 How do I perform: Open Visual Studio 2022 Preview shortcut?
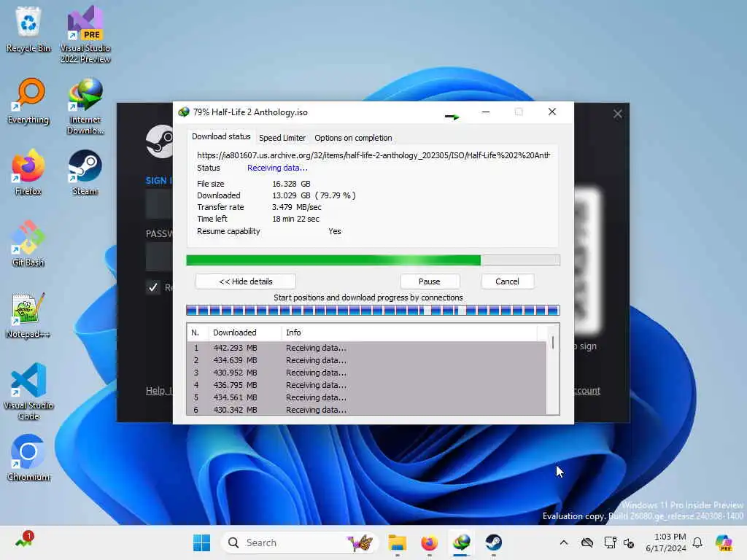pos(85,34)
